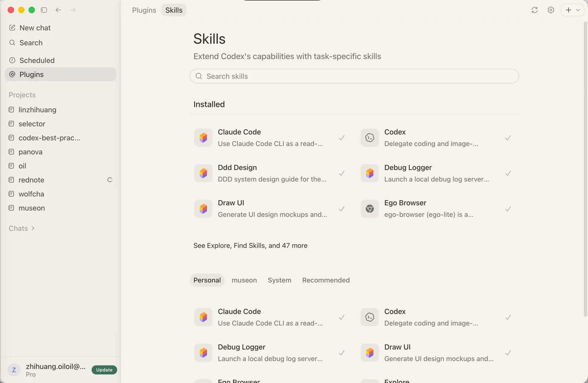
Task: Open the museon project
Action: click(x=61, y=208)
